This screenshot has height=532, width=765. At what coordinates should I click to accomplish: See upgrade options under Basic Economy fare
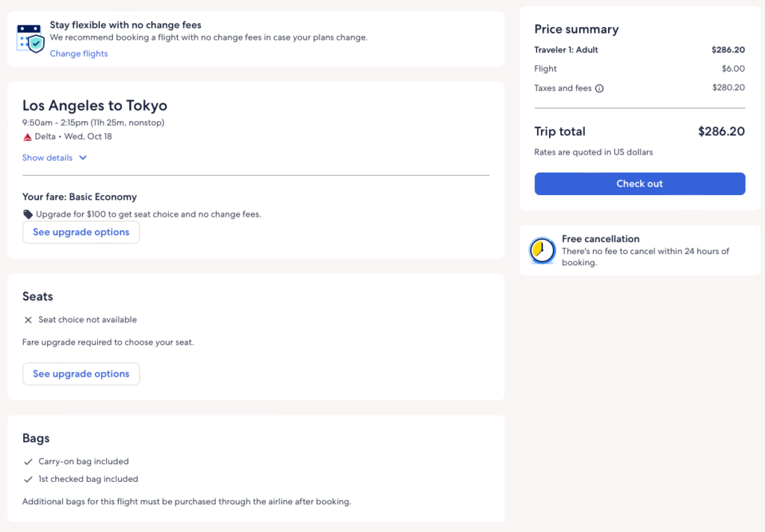coord(81,232)
